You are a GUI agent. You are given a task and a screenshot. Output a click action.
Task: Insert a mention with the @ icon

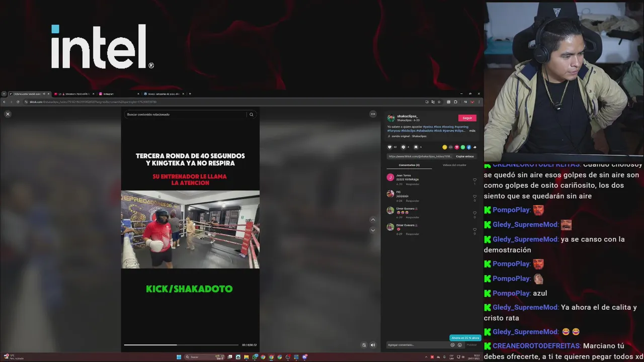452,345
